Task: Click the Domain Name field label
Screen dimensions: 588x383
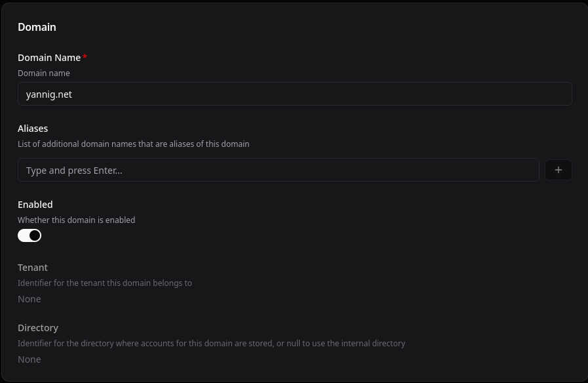Action: pos(49,58)
